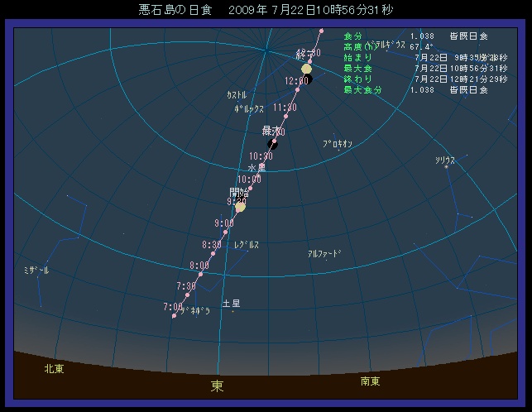Image resolution: width=532 pixels, height=412 pixels.
Task: Click the 11:30 time marker
Action: [x=285, y=108]
